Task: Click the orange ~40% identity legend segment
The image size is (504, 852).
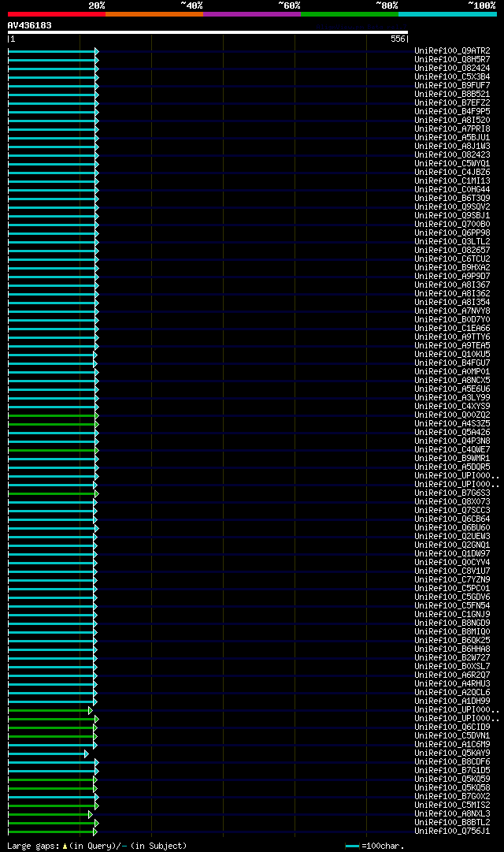Action: click(x=154, y=14)
